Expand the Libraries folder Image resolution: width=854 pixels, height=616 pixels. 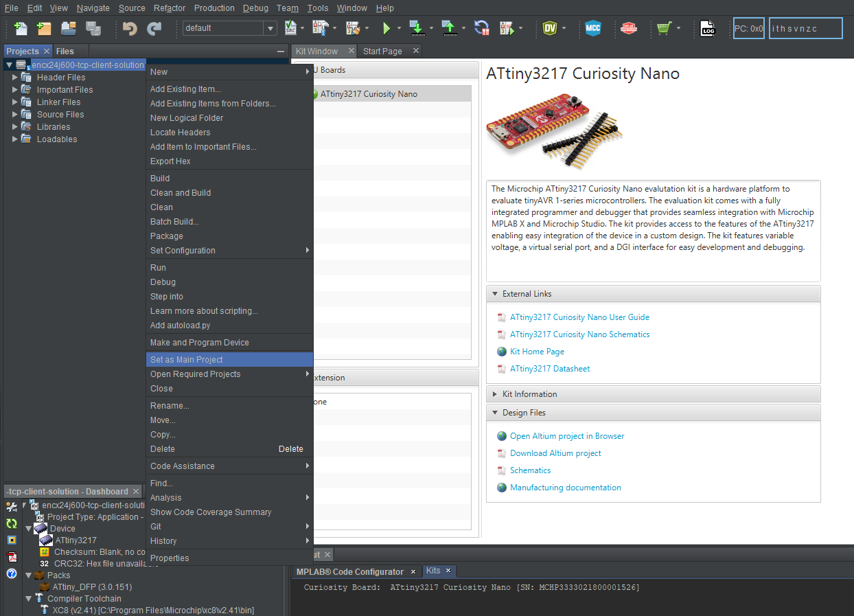tap(15, 127)
